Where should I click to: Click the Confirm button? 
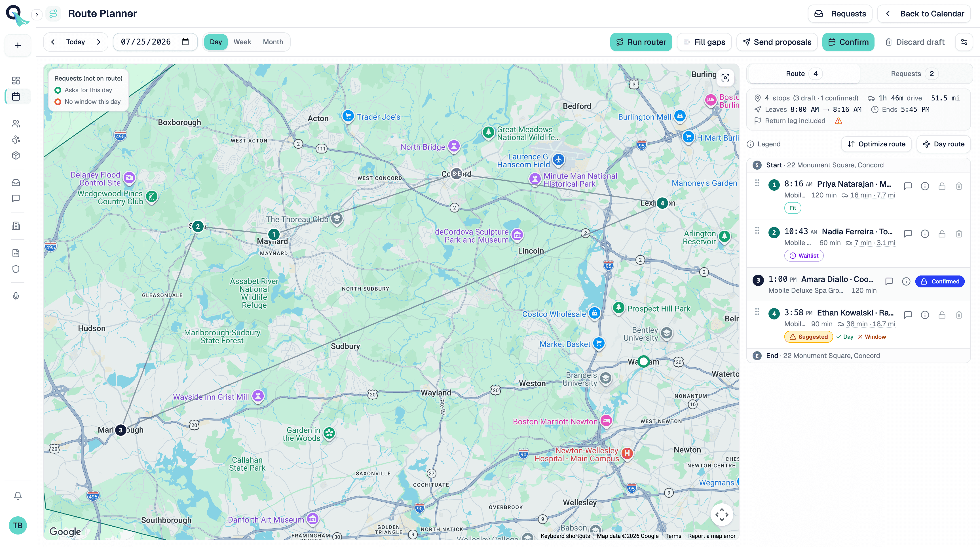click(x=848, y=42)
